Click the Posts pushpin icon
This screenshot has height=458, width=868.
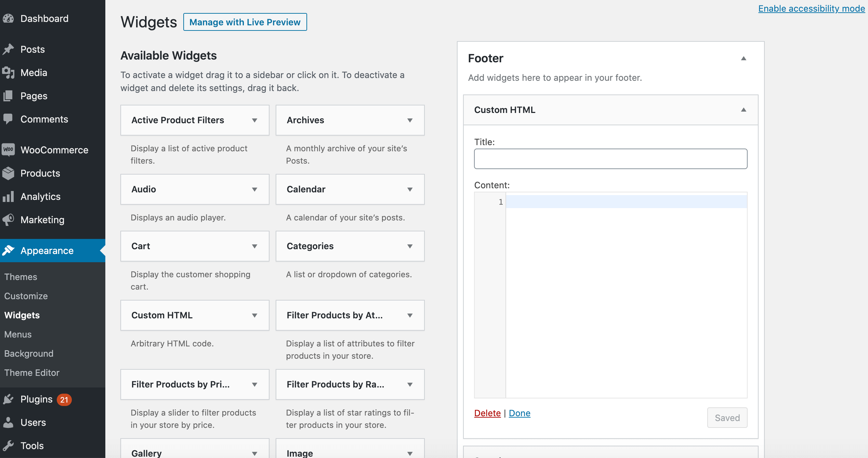8,49
